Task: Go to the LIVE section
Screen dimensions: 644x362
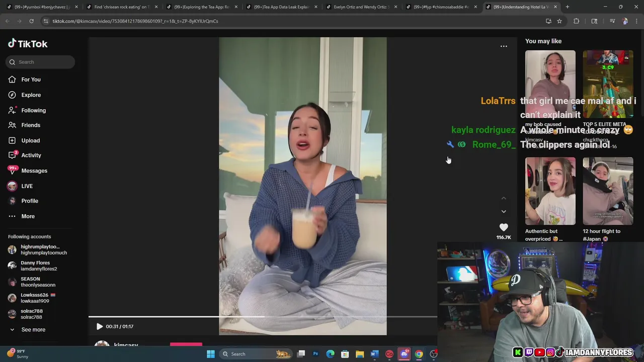Action: [x=27, y=186]
